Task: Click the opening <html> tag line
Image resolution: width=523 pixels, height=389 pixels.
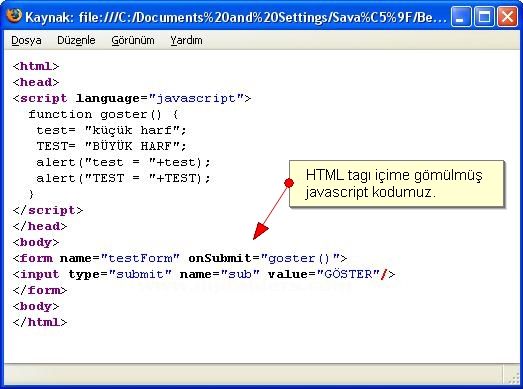Action: click(x=36, y=66)
